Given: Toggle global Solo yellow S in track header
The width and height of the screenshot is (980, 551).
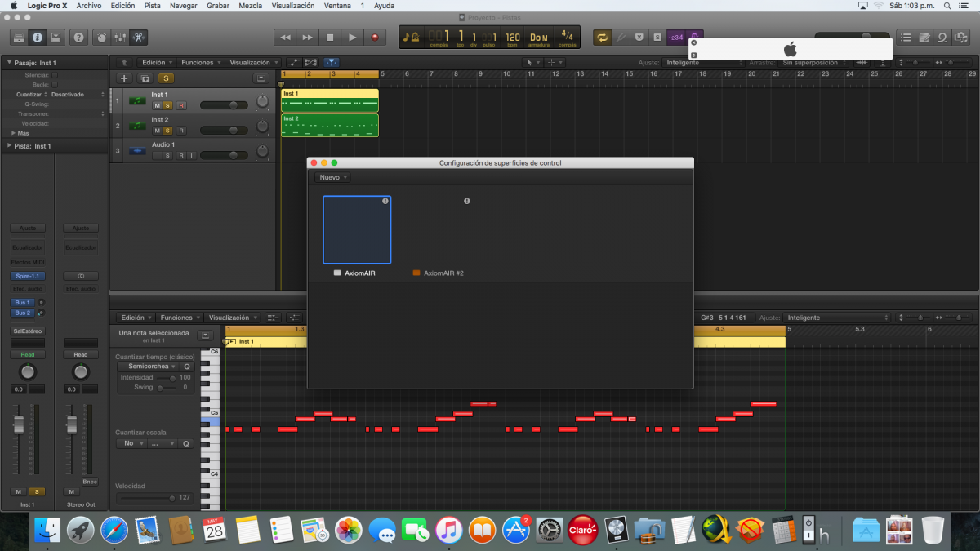Looking at the screenshot, I should point(167,78).
